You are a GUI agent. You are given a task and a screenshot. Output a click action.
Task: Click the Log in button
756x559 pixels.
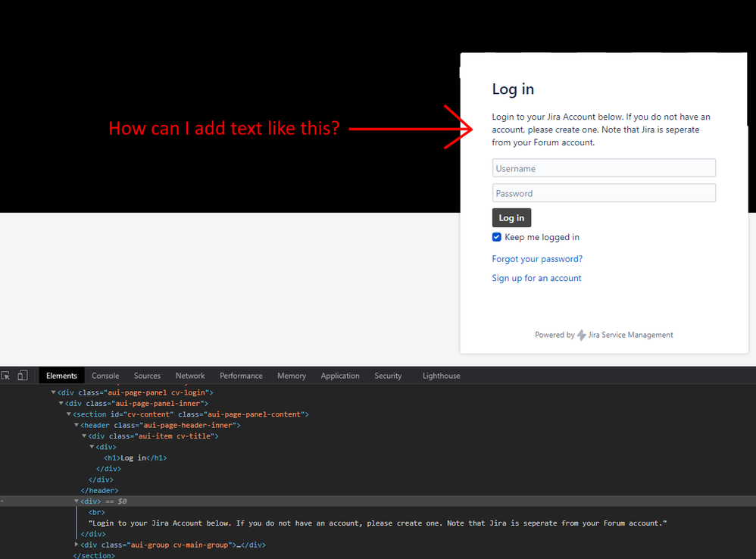click(511, 217)
